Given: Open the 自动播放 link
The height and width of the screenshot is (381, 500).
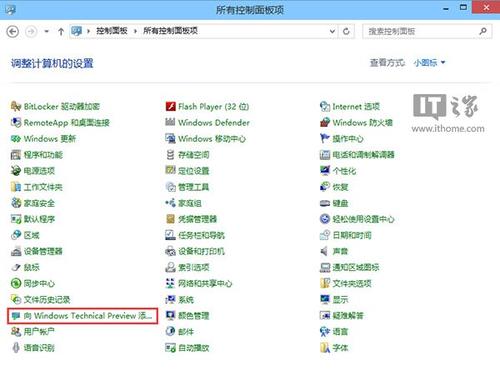Looking at the screenshot, I should pyautogui.click(x=194, y=348).
